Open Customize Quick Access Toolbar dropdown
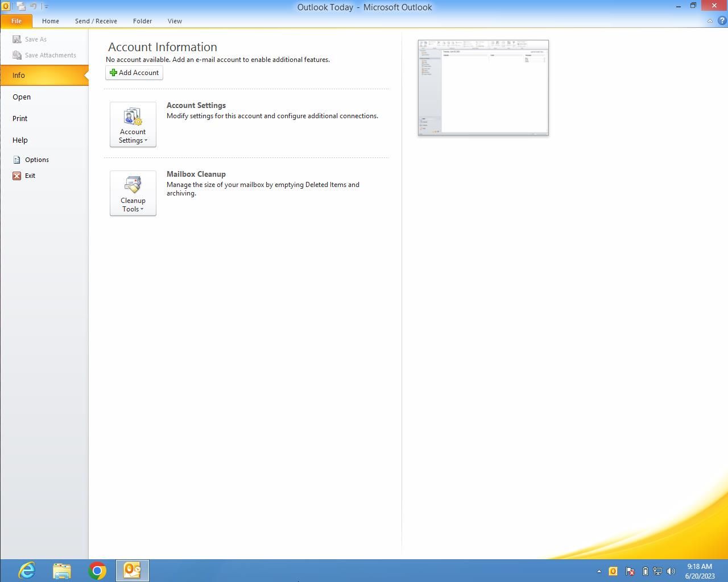728x582 pixels. click(46, 7)
